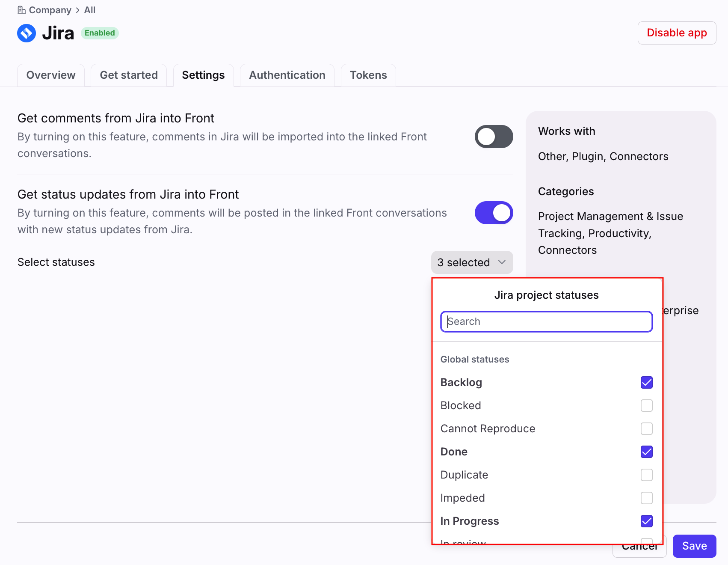Screen dimensions: 728x565
Task: Open the Tokens tab
Action: [368, 75]
